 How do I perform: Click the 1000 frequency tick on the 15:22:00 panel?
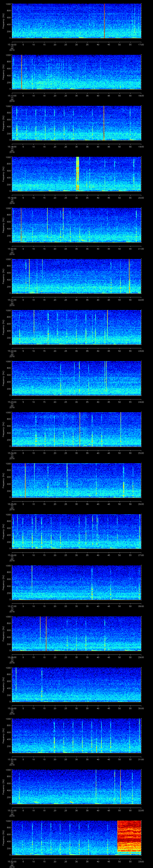pyautogui.click(x=8, y=311)
